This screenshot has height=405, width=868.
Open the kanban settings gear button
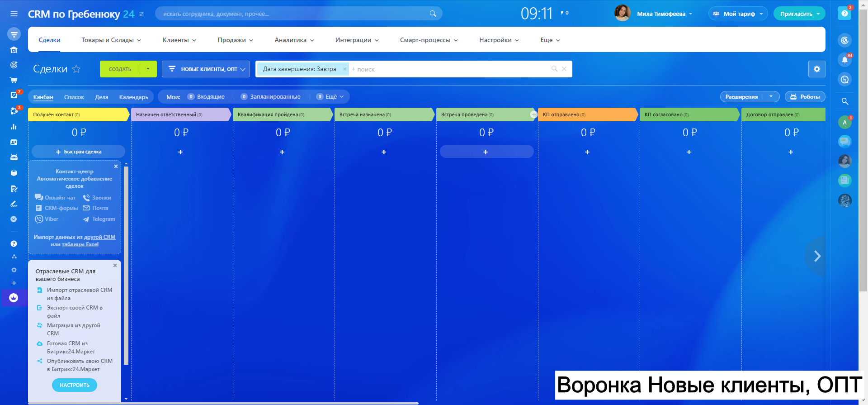tap(816, 69)
